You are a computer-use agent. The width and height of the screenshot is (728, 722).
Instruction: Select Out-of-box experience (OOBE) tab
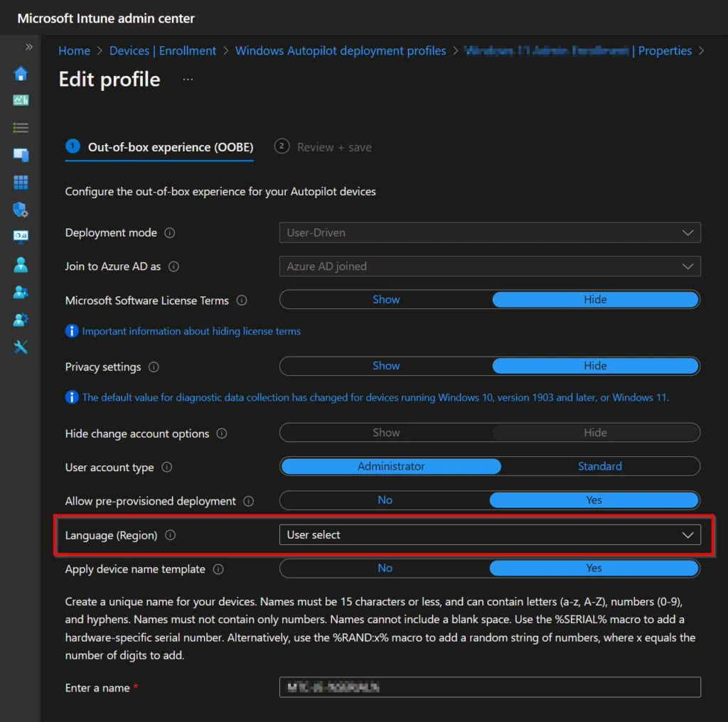coord(159,147)
